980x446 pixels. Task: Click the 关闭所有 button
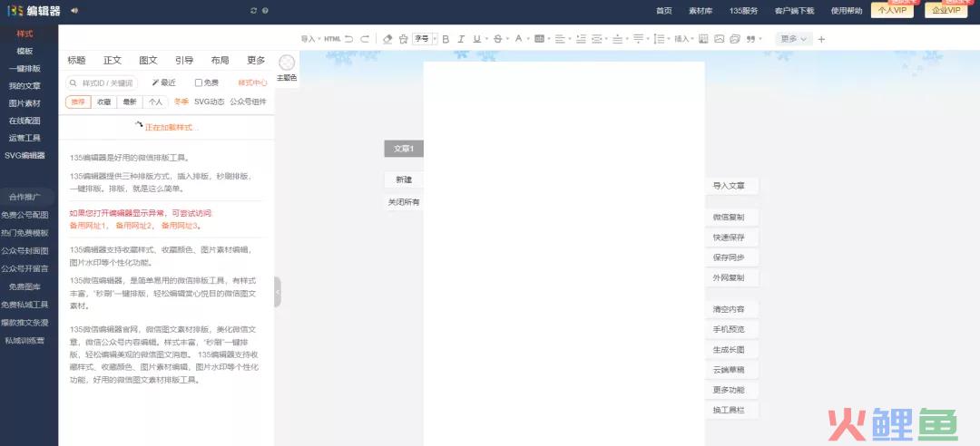click(x=404, y=202)
